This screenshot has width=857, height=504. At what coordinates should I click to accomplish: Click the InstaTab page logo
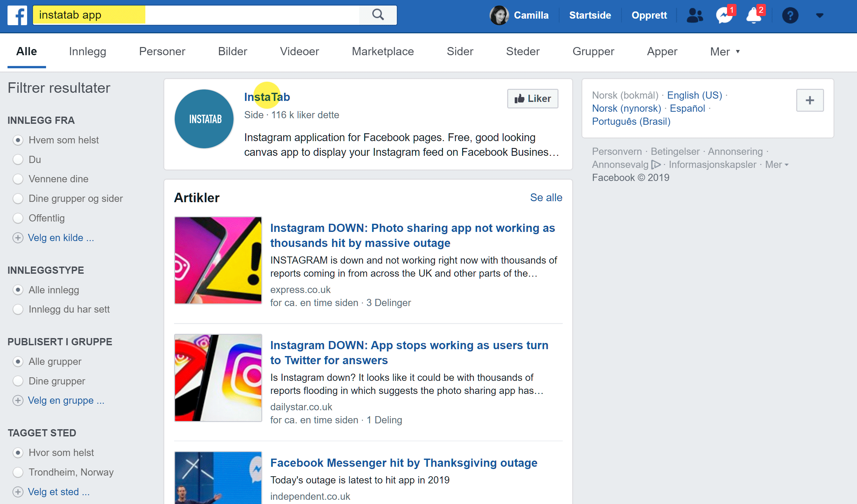(x=204, y=119)
